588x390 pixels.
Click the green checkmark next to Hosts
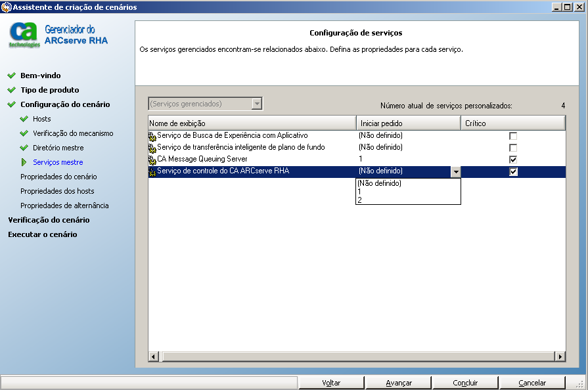point(24,119)
